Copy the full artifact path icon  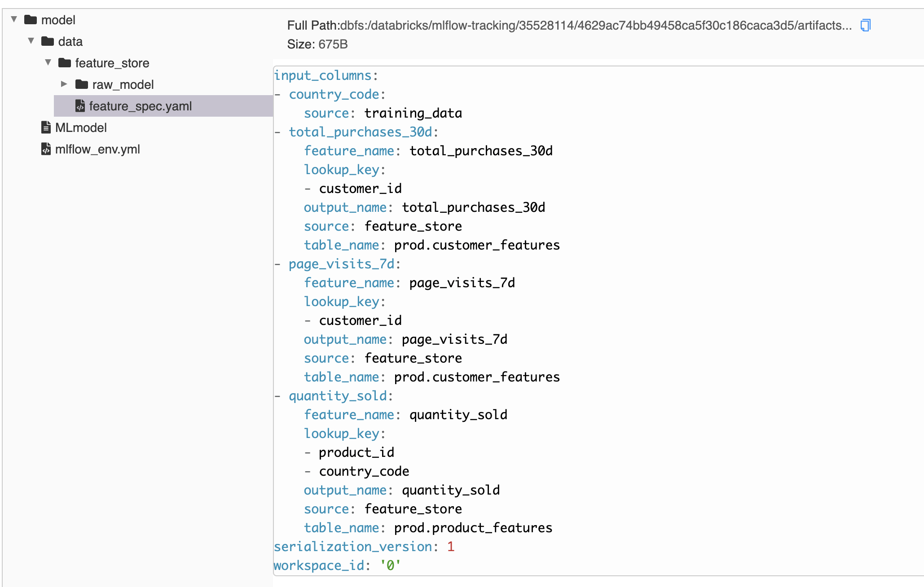click(865, 26)
